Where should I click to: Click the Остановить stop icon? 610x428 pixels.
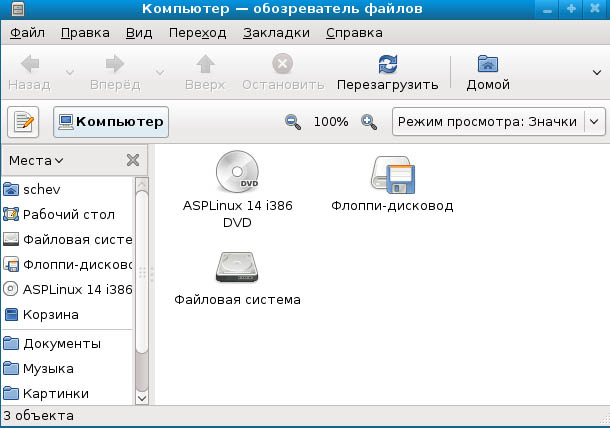click(x=282, y=63)
